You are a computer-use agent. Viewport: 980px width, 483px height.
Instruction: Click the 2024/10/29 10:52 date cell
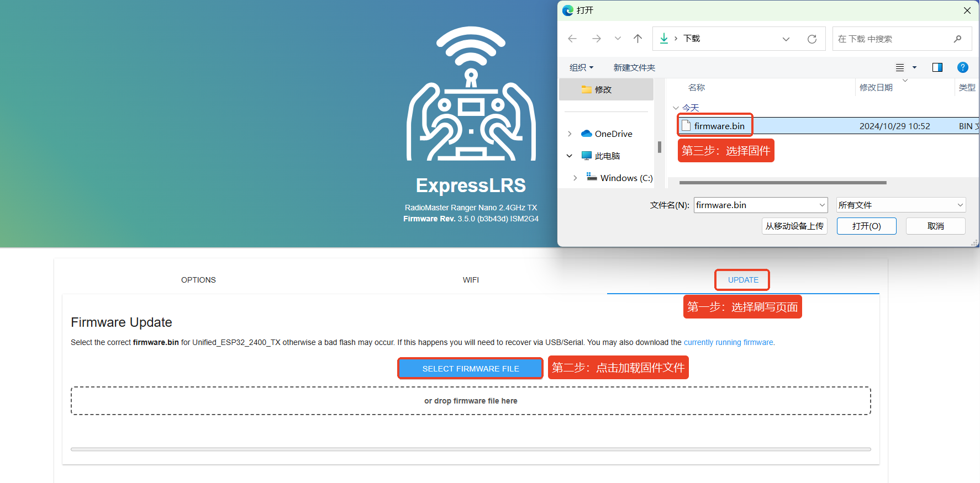coord(894,126)
